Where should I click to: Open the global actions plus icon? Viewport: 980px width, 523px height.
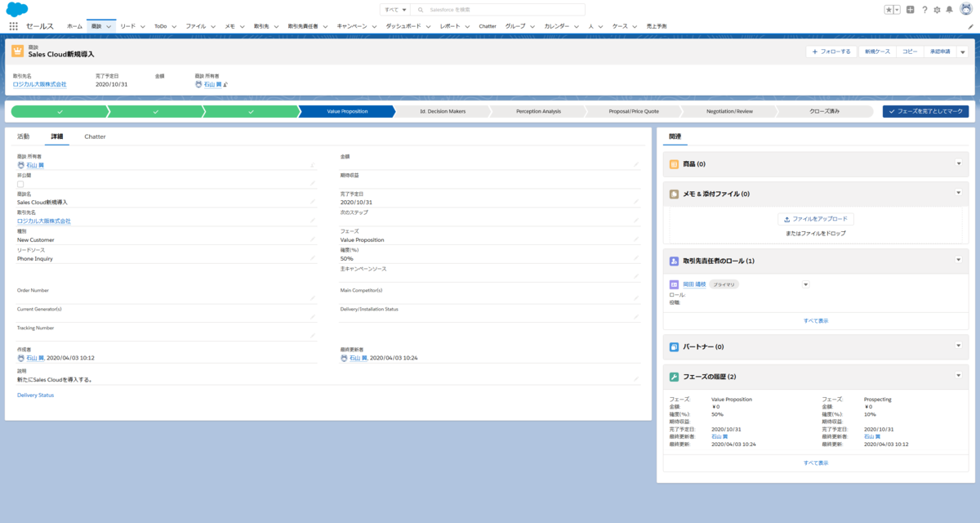coord(910,10)
